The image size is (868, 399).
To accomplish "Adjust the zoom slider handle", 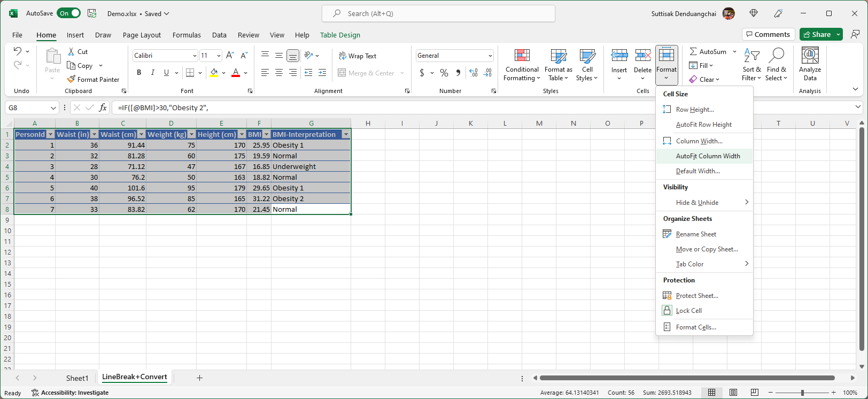I will click(802, 393).
